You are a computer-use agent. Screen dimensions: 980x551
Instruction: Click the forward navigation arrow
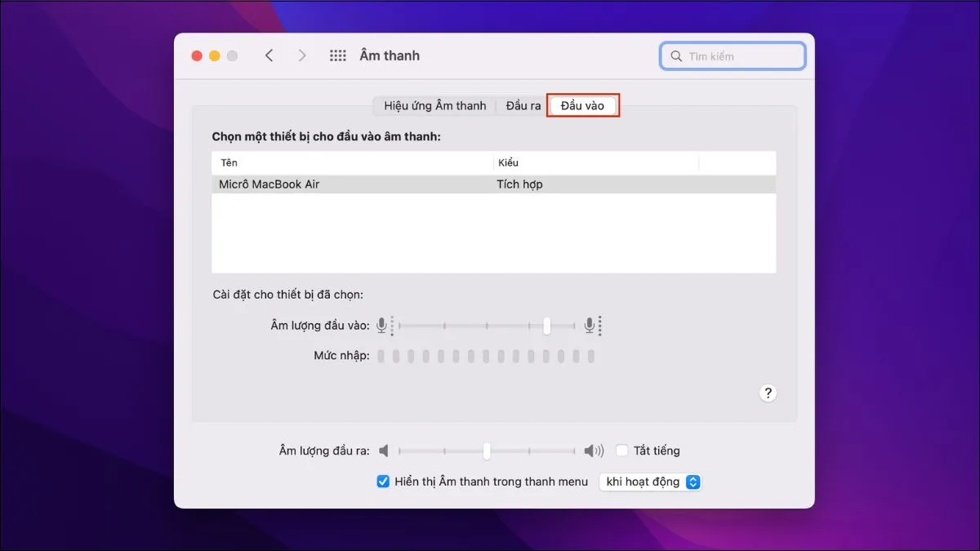point(302,56)
